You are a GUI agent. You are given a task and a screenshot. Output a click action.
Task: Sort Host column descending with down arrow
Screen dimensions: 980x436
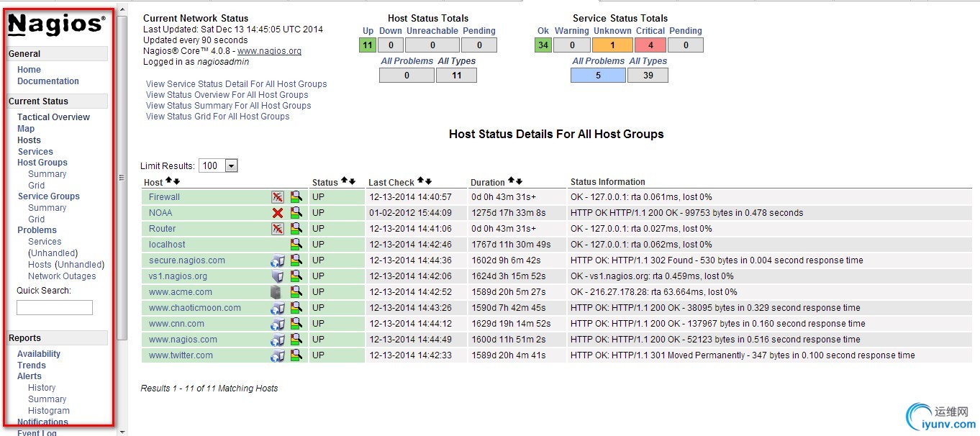pyautogui.click(x=176, y=181)
